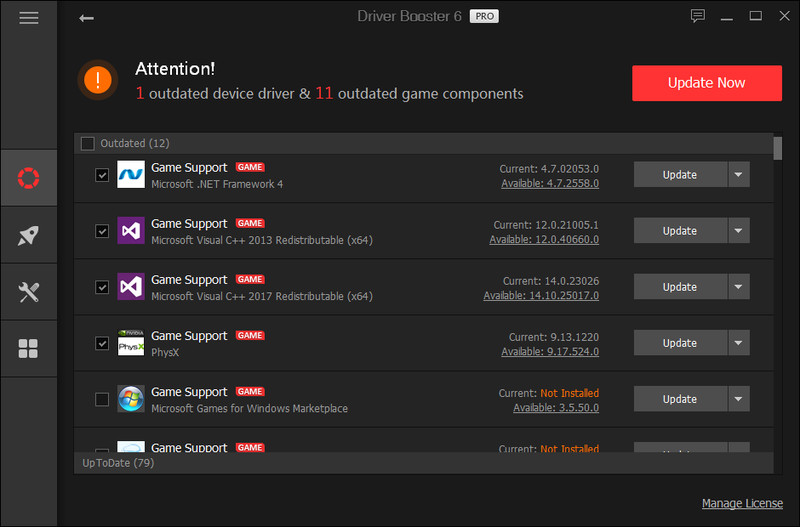The image size is (800, 527).
Task: Expand dropdown arrow beside .NET Framework Update
Action: point(738,174)
